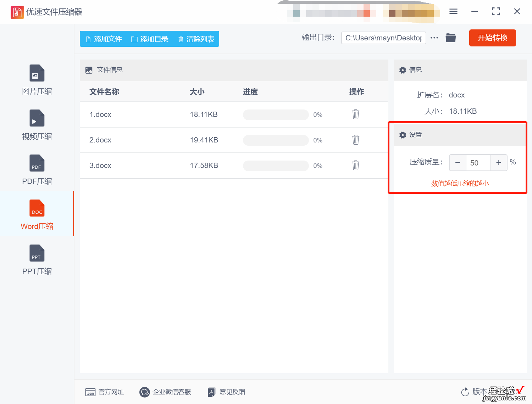Increase compression quality with plus button
532x404 pixels.
point(499,163)
